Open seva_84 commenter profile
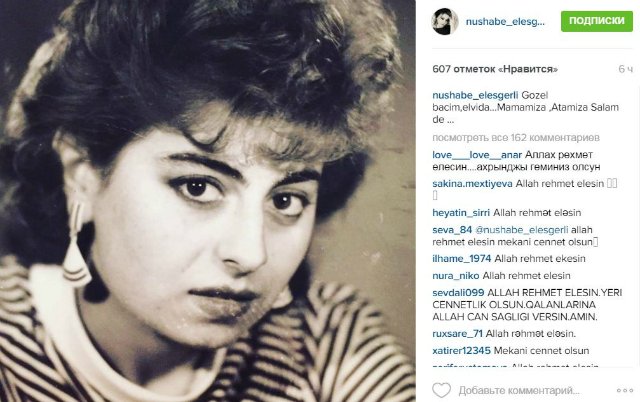 [452, 230]
